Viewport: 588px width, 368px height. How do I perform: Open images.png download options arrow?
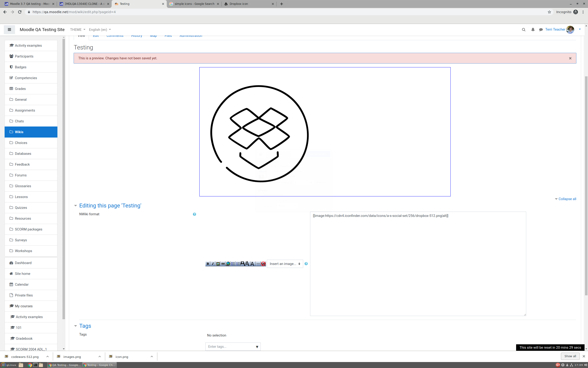click(100, 356)
